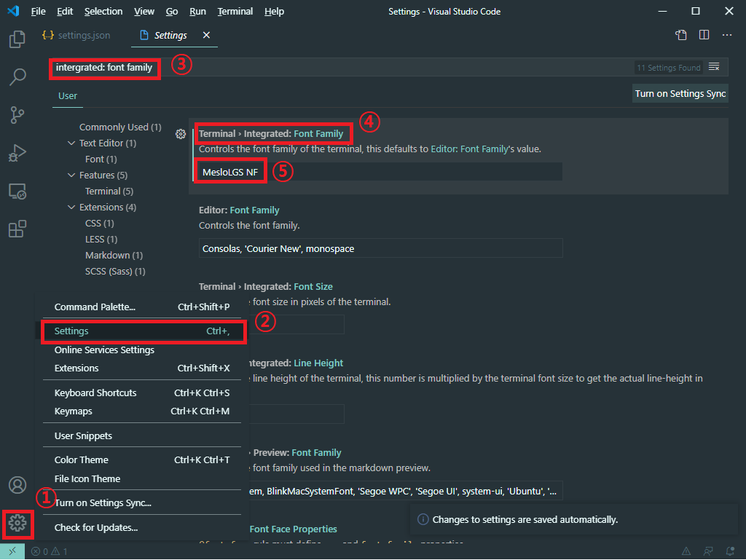Choose Check for Updates... menu entry
The image size is (746, 560).
142,528
